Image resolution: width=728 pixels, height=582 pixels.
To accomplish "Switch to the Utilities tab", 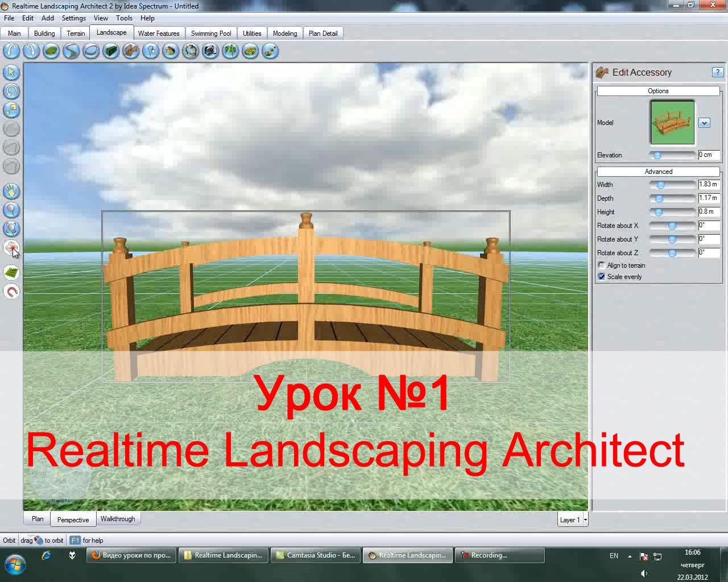I will 252,34.
